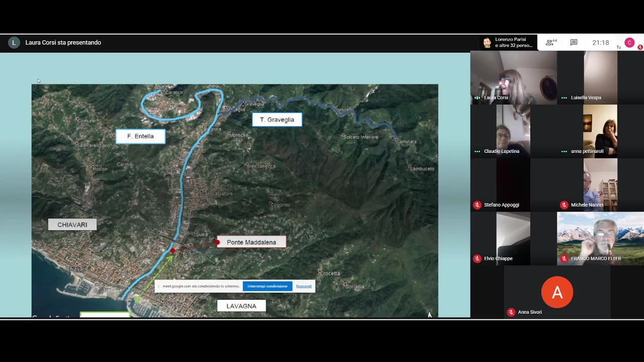The height and width of the screenshot is (362, 644).
Task: Click the 'L' presenter avatar beside Laura Corsi
Action: pos(14,43)
